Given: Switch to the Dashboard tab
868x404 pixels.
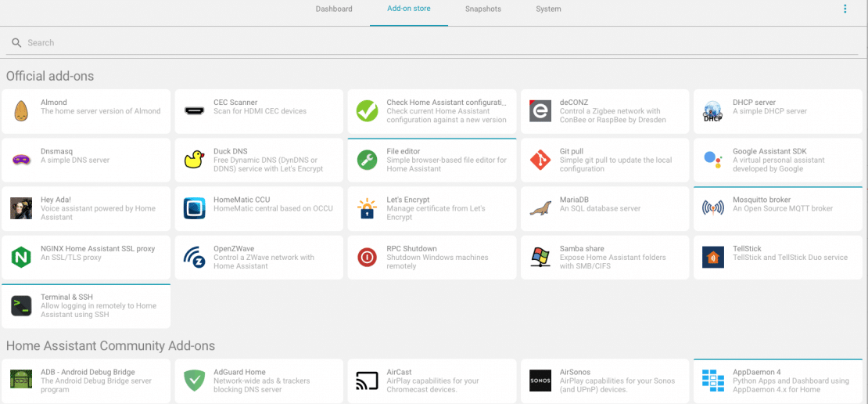Looking at the screenshot, I should 334,9.
